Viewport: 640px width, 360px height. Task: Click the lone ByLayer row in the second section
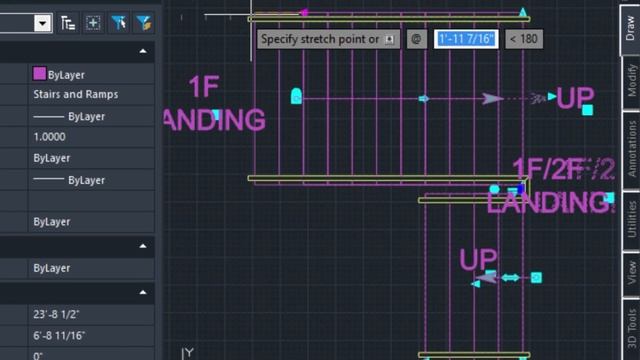coord(91,268)
